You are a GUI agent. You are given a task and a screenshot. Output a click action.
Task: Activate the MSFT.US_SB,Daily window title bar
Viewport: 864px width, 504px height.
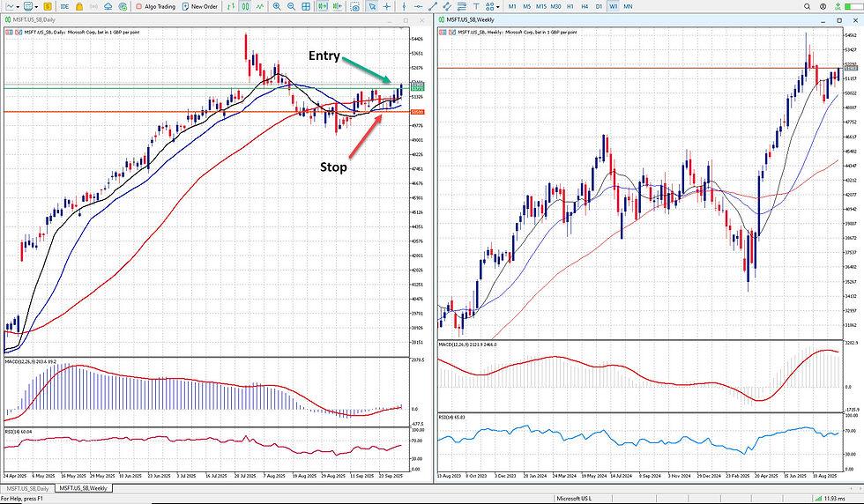coord(215,20)
